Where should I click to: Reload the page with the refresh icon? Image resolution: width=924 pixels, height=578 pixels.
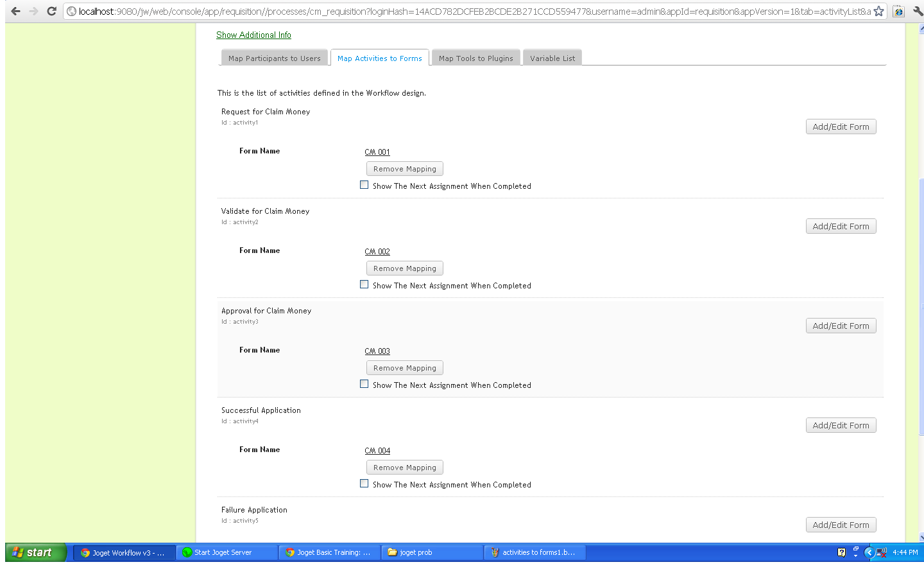(x=52, y=11)
